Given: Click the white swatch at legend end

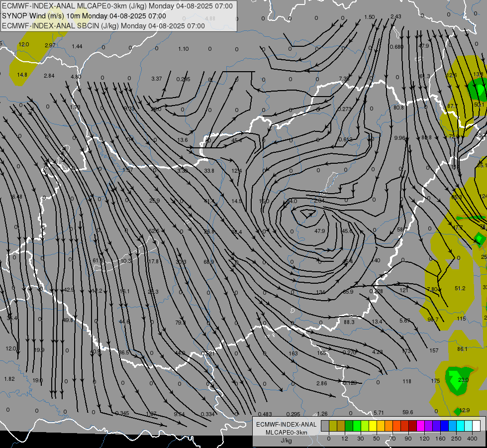Looking at the screenshot, I should click(x=476, y=426).
